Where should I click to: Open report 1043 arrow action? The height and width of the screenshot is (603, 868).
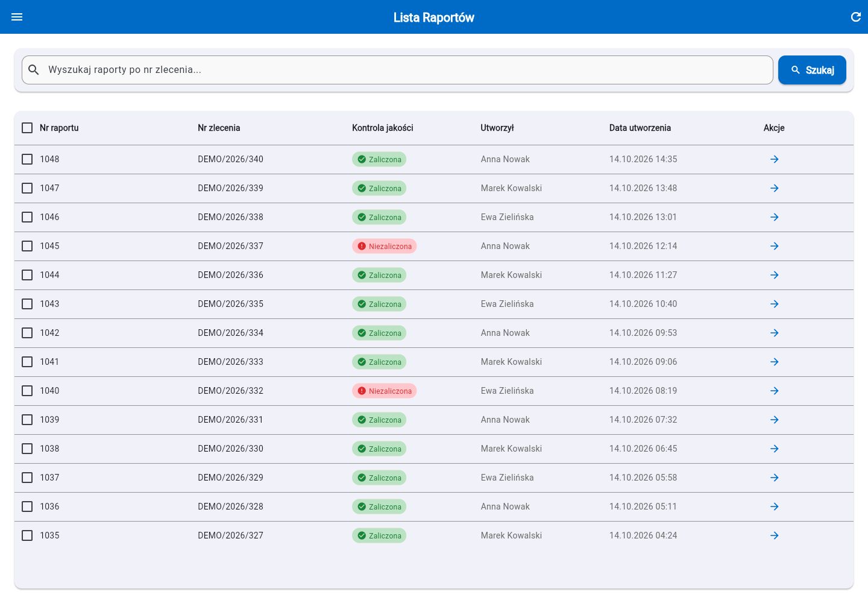[x=775, y=304]
